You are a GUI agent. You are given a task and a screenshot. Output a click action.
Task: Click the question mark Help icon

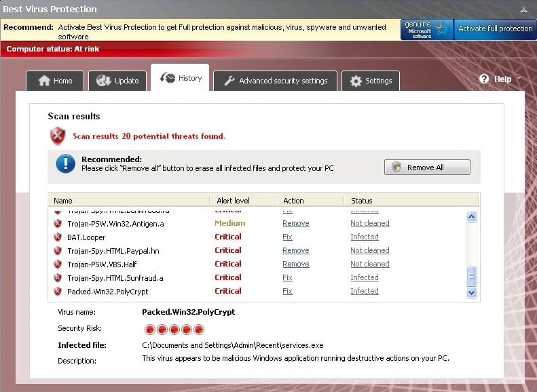tap(484, 79)
